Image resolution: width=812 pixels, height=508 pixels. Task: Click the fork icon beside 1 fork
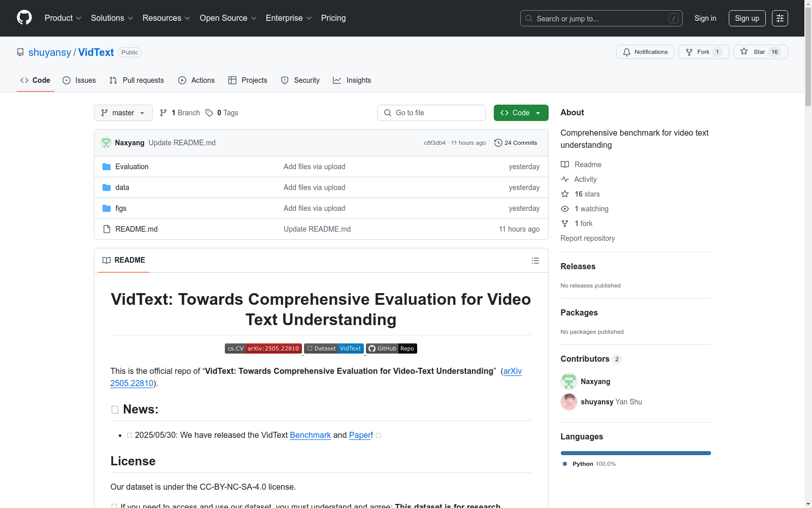(565, 224)
